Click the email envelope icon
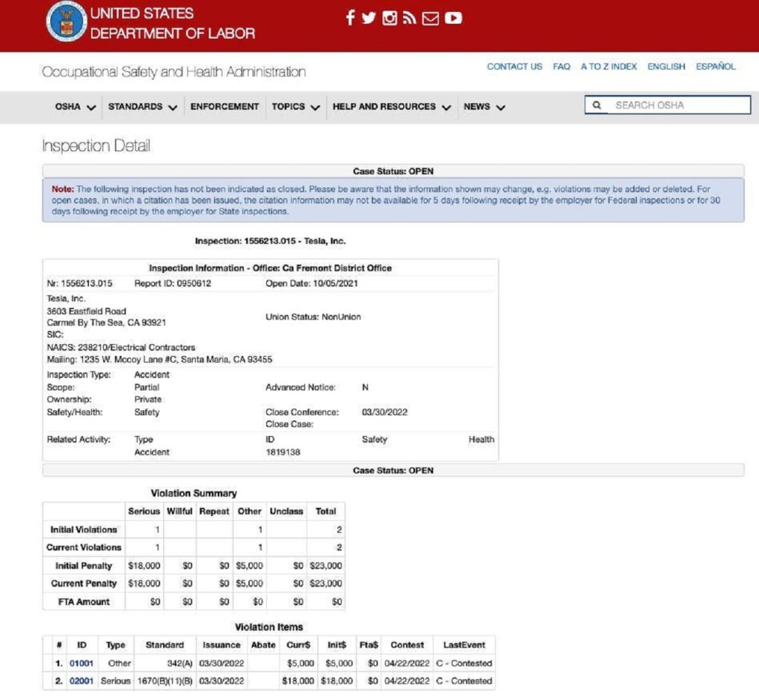Viewport: 759px width, 700px height. [x=431, y=19]
